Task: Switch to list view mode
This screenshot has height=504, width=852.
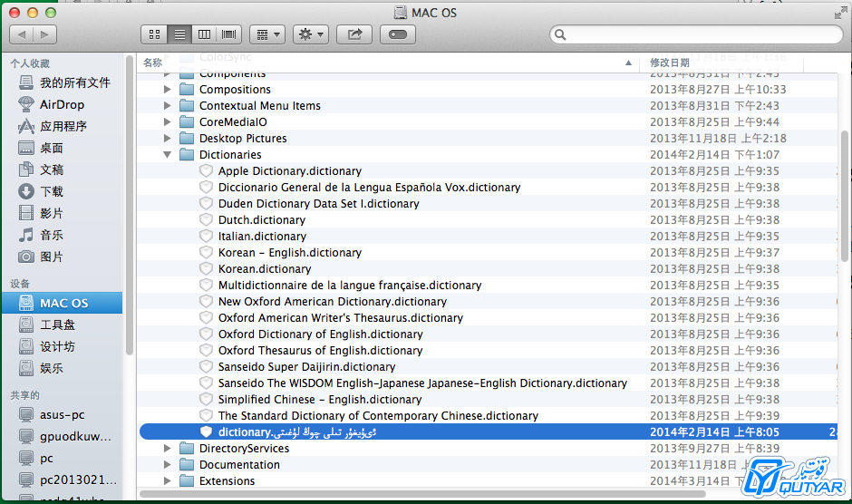Action: click(179, 34)
